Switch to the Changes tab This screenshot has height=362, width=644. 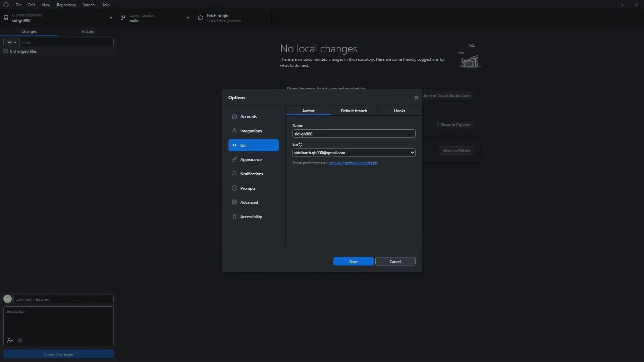tap(29, 31)
